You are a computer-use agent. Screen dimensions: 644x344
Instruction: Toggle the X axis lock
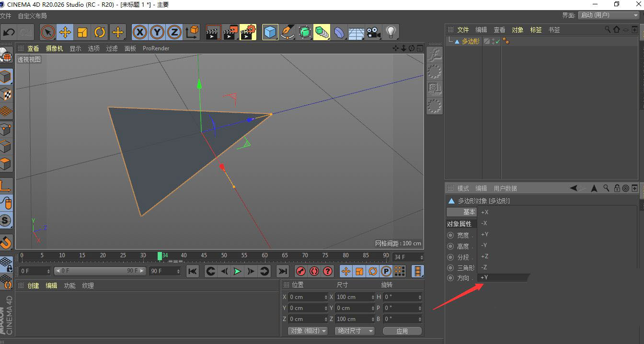coord(139,32)
